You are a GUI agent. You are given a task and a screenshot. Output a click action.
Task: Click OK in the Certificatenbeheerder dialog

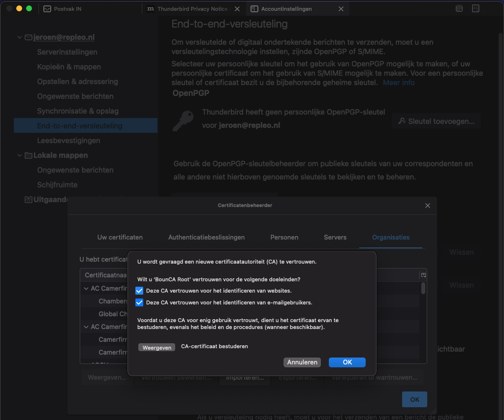coord(414,399)
